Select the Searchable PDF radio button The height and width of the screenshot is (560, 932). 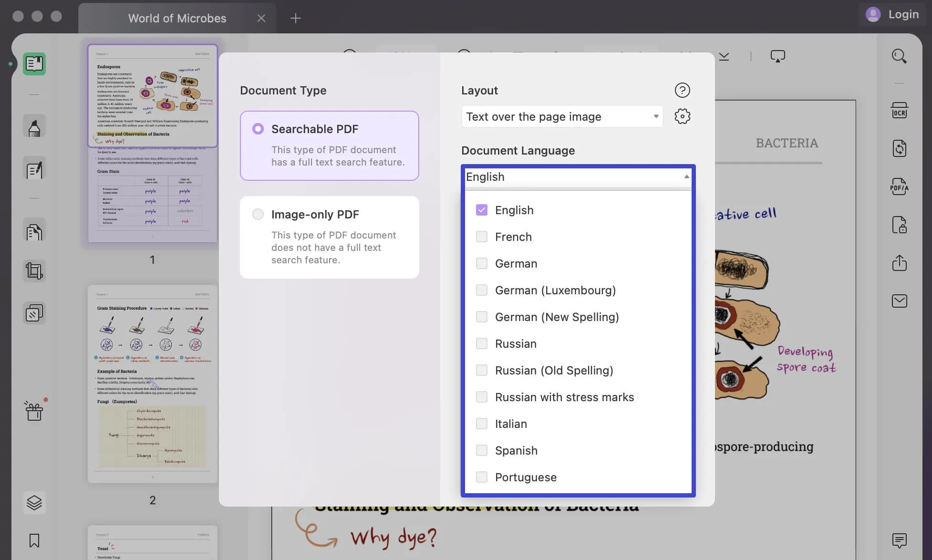tap(257, 128)
